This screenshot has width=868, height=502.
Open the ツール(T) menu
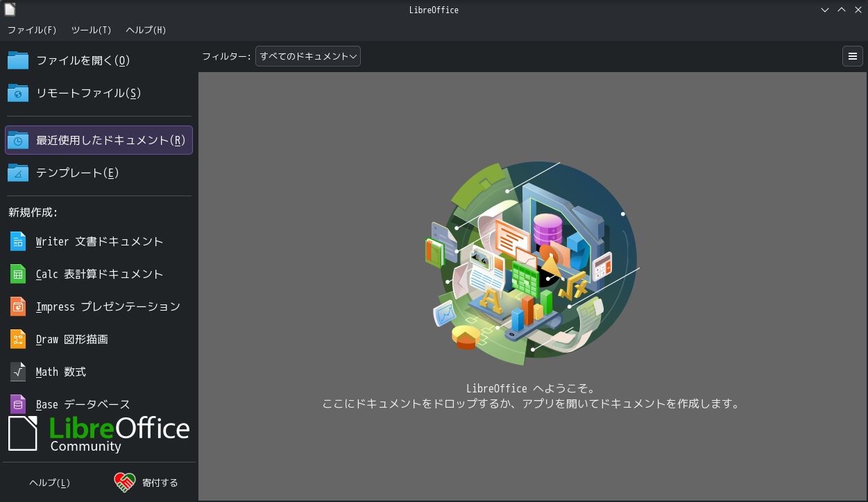(x=91, y=30)
